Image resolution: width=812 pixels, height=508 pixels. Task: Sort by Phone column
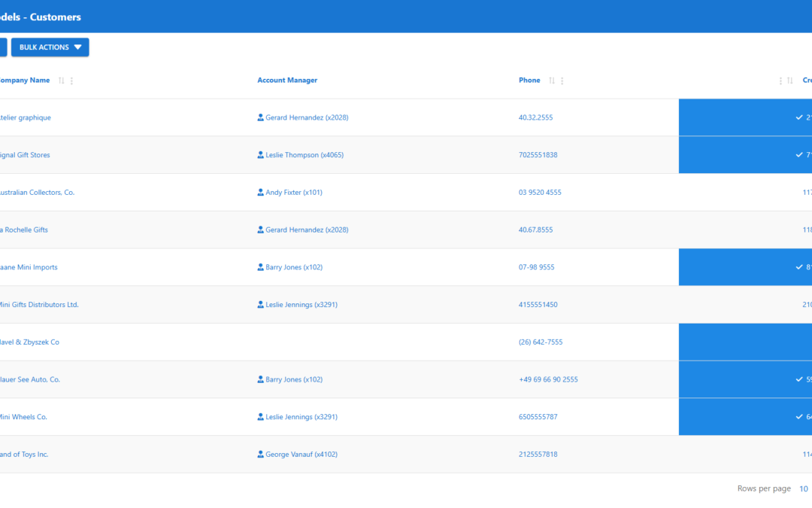click(x=552, y=81)
